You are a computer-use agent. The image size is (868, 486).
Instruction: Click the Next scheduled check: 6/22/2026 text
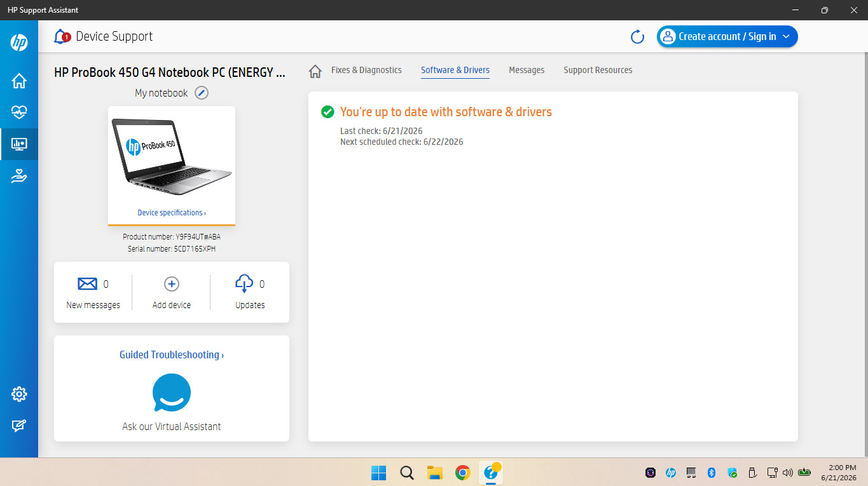click(402, 142)
